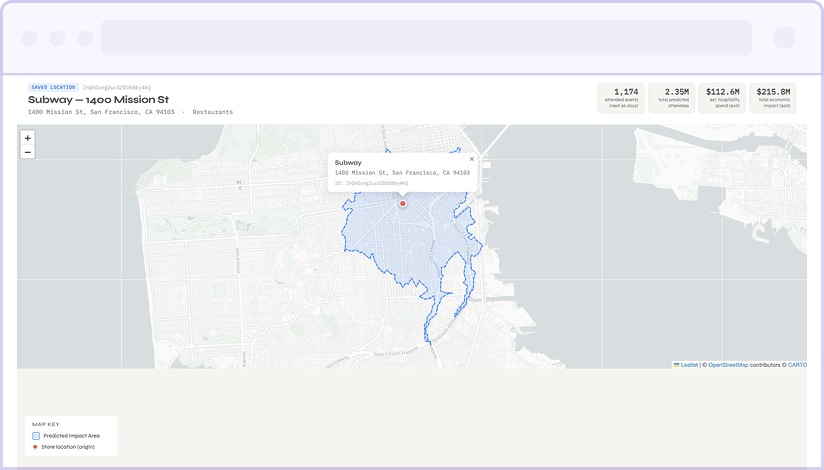The height and width of the screenshot is (470, 824).
Task: Open the Leaflet attribution link
Action: pos(689,365)
